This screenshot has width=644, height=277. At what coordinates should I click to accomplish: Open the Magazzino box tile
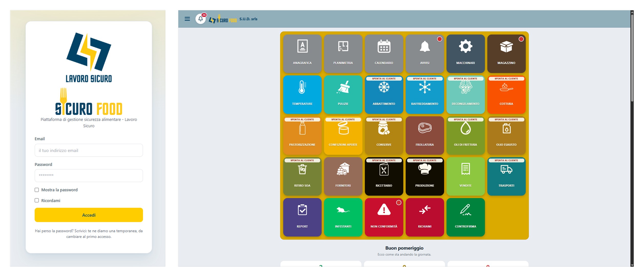[x=506, y=54]
